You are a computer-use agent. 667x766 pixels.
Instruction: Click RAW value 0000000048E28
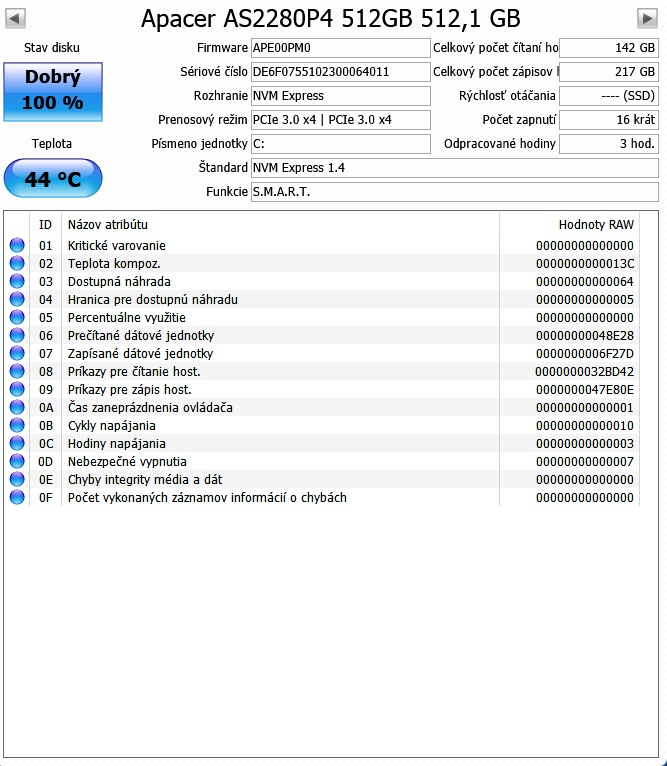point(585,336)
